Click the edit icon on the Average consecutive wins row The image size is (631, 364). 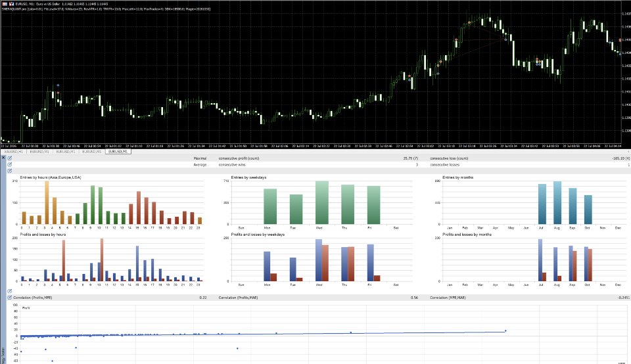pyautogui.click(x=9, y=164)
